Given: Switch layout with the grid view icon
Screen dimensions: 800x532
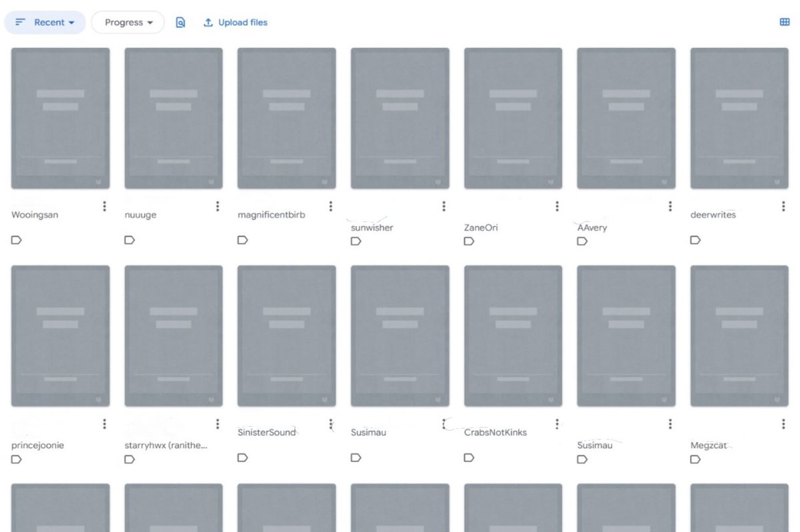Looking at the screenshot, I should pos(785,22).
